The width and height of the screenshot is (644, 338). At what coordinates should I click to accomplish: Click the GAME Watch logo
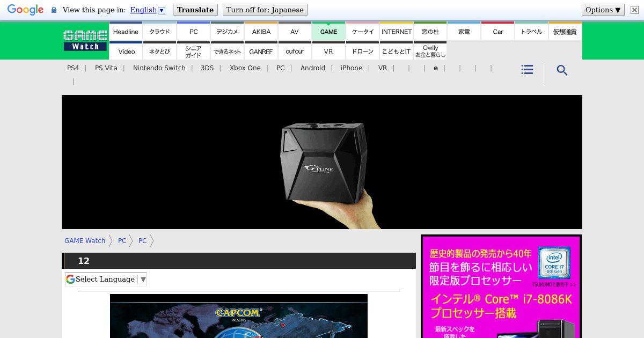[x=85, y=40]
